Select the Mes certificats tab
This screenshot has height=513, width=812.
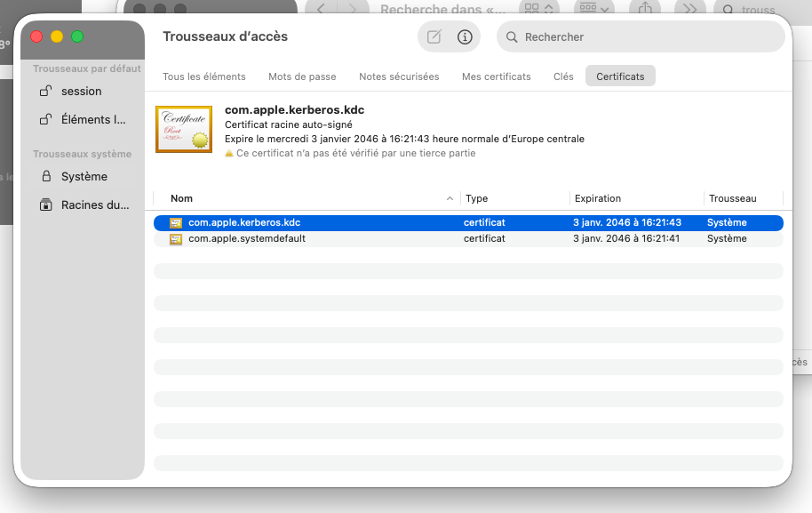pyautogui.click(x=496, y=76)
